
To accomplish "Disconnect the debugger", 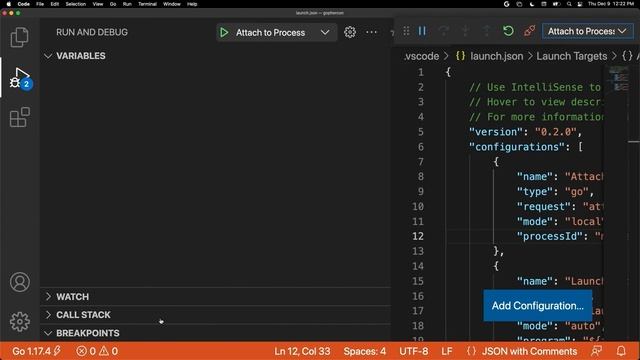I will (530, 31).
